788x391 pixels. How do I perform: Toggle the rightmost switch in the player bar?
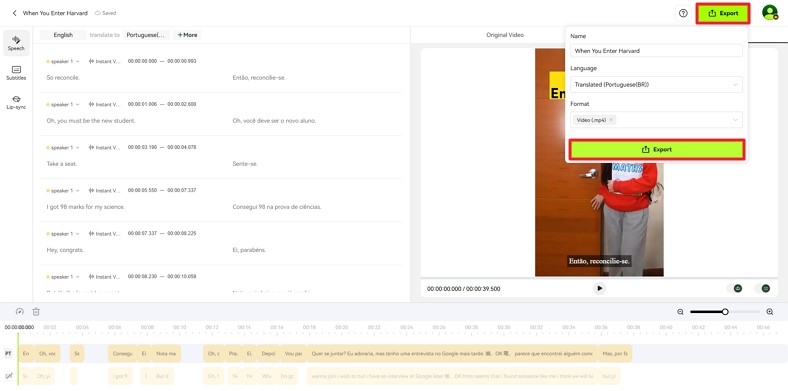click(763, 288)
